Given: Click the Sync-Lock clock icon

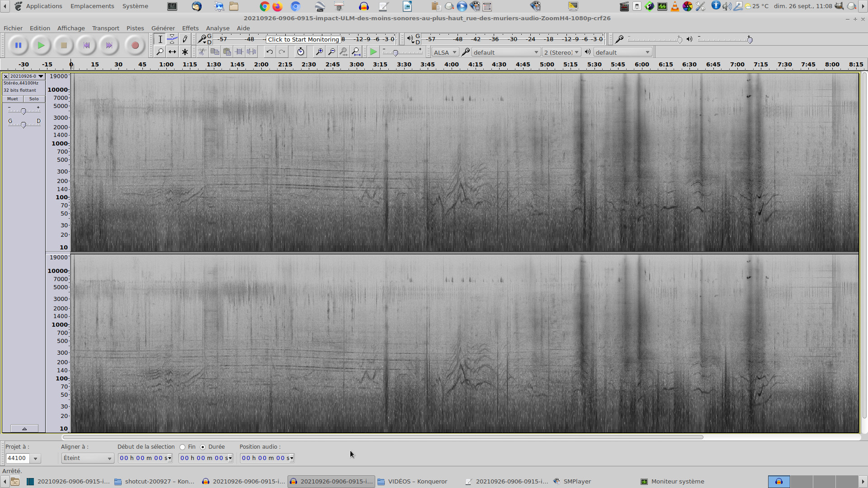Looking at the screenshot, I should pyautogui.click(x=301, y=52).
